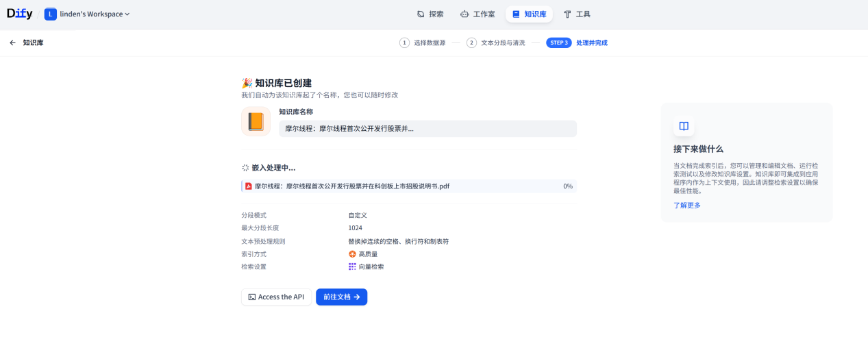The height and width of the screenshot is (346, 868).
Task: Click the orange book knowledge base icon
Action: tap(256, 121)
